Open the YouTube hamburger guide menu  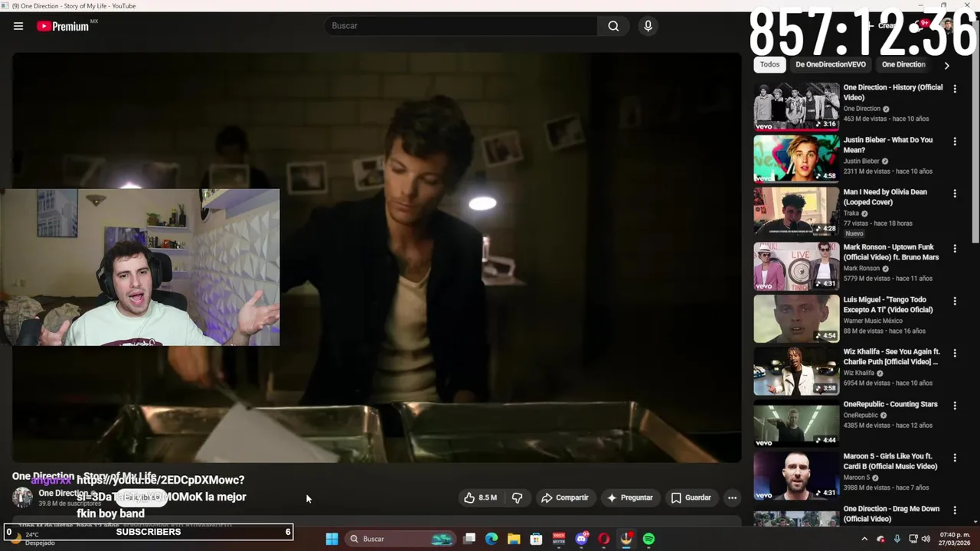coord(18,26)
